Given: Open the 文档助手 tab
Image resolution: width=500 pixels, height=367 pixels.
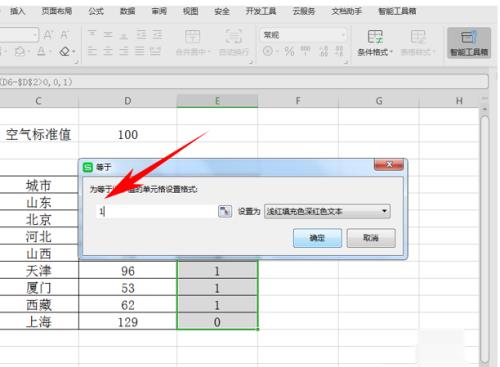Looking at the screenshot, I should [347, 11].
